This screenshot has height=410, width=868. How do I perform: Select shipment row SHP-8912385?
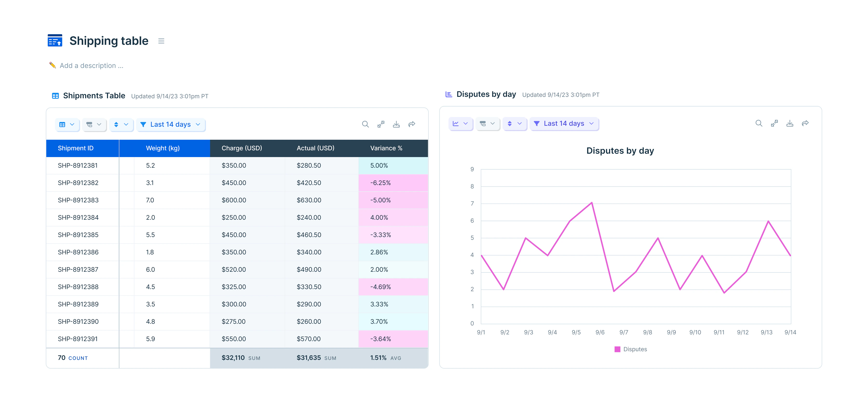pyautogui.click(x=78, y=235)
